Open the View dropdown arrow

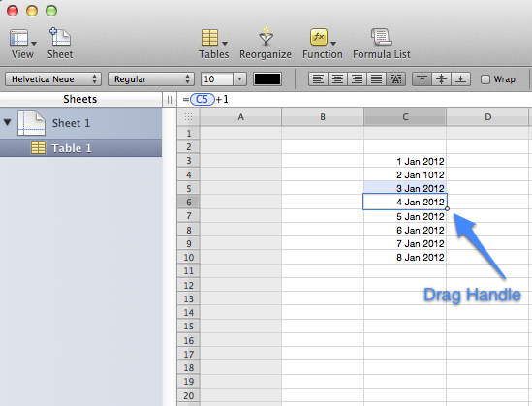[34, 44]
